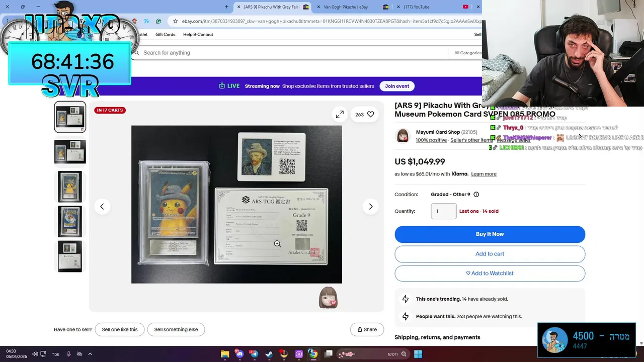Click the blue extension icon near Grammarly
This screenshot has height=362, width=644.
[146, 21]
